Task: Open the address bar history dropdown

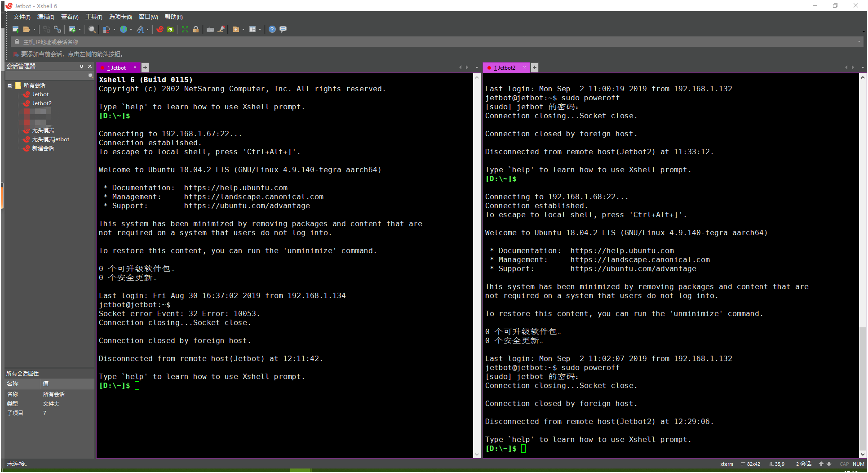Action: 859,41
